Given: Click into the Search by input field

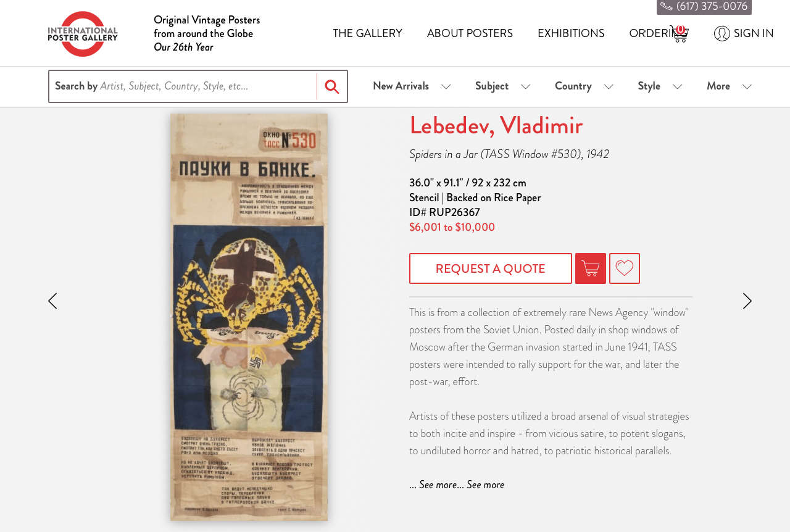Looking at the screenshot, I should point(183,86).
